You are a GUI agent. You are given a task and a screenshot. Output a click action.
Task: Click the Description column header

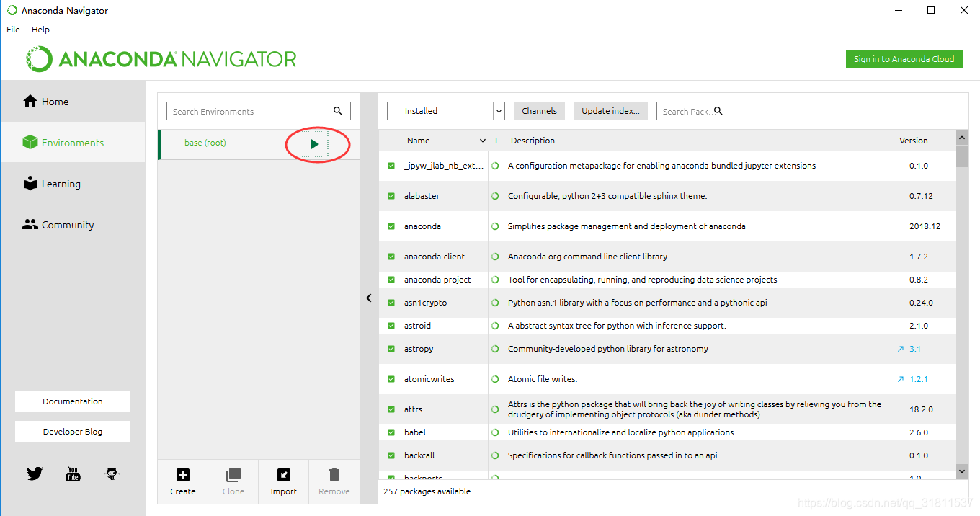(533, 141)
